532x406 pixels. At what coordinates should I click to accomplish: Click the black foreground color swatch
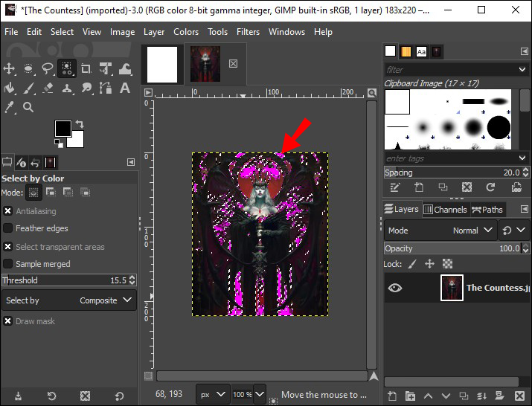(63, 129)
